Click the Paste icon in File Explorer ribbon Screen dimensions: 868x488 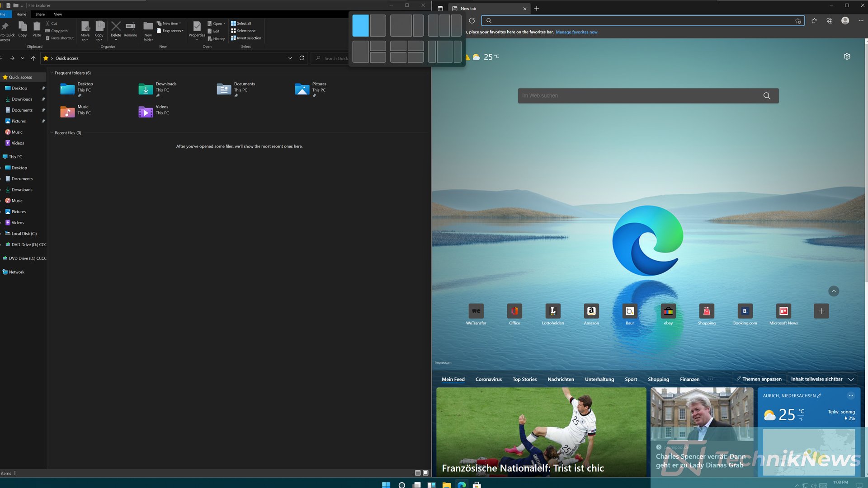click(x=37, y=29)
